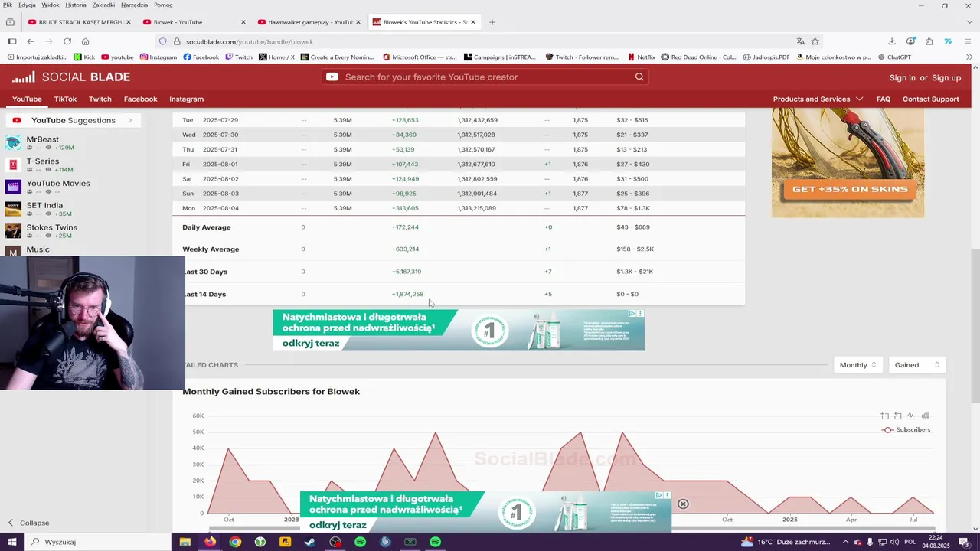
Task: Open the browser home page icon
Action: pyautogui.click(x=85, y=41)
